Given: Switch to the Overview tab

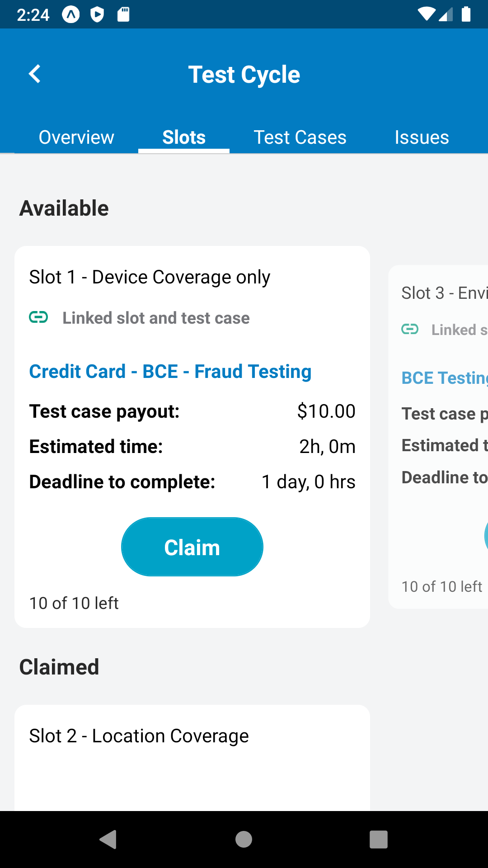Looking at the screenshot, I should pyautogui.click(x=76, y=137).
